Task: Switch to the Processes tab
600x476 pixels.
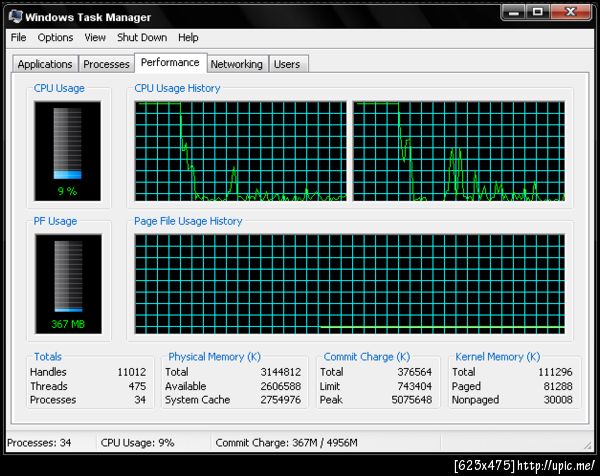Action: [x=106, y=64]
